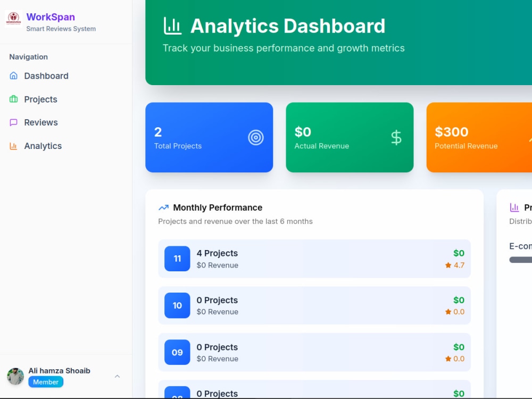Select the Total Projects card
Screen dimensions: 532x399
click(209, 137)
